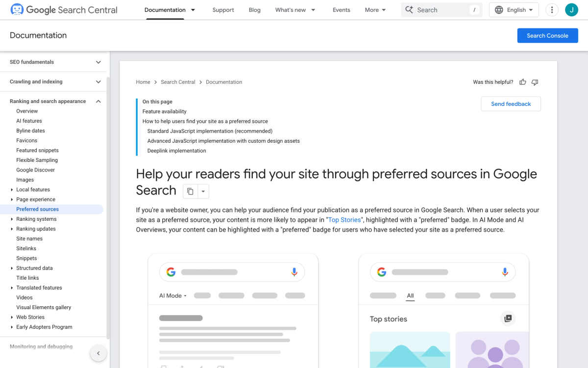The width and height of the screenshot is (588, 368).
Task: Expand the Ranking systems tree item
Action: pos(12,219)
